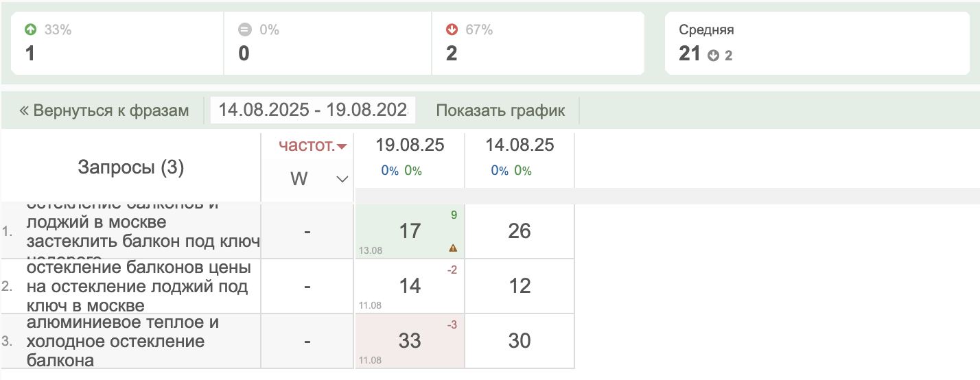This screenshot has height=380, width=980.
Task: Select the 19.08.25 date column header
Action: tap(410, 145)
